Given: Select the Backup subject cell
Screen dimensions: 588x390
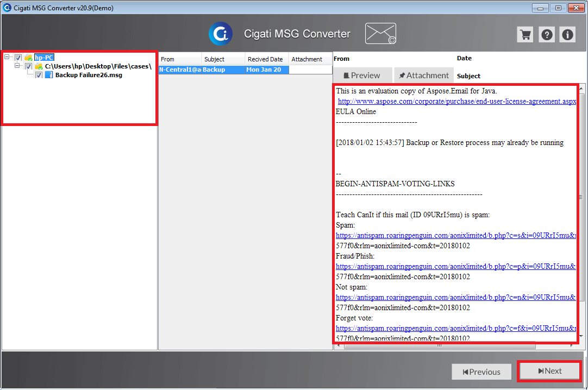Looking at the screenshot, I should (x=223, y=70).
